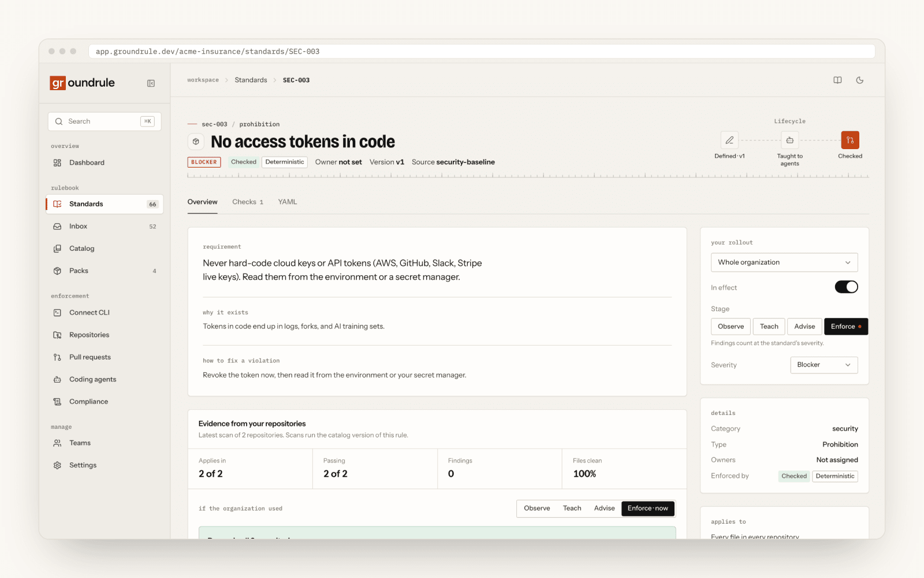The image size is (924, 578).
Task: Click the sidebar Search field
Action: (x=105, y=121)
